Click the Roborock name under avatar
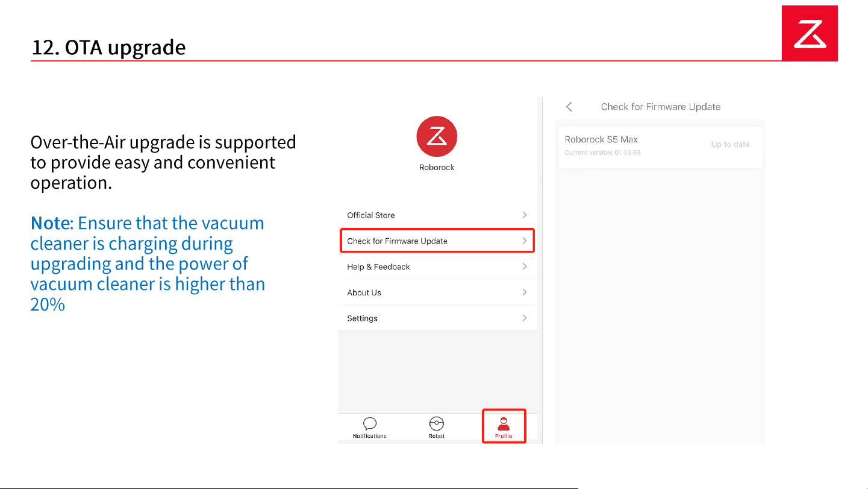Image resolution: width=868 pixels, height=489 pixels. [x=437, y=168]
